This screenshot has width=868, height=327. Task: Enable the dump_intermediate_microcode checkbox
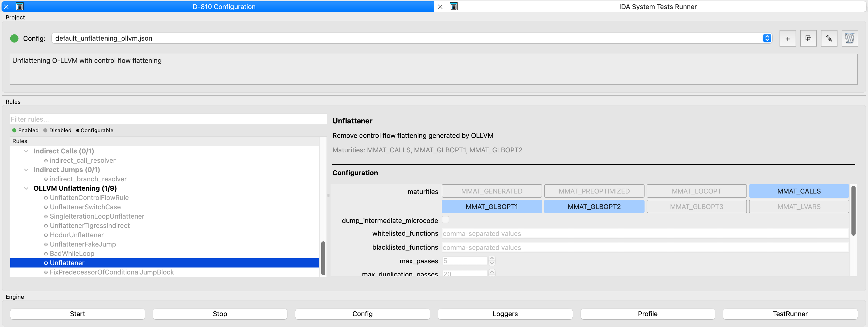point(445,219)
